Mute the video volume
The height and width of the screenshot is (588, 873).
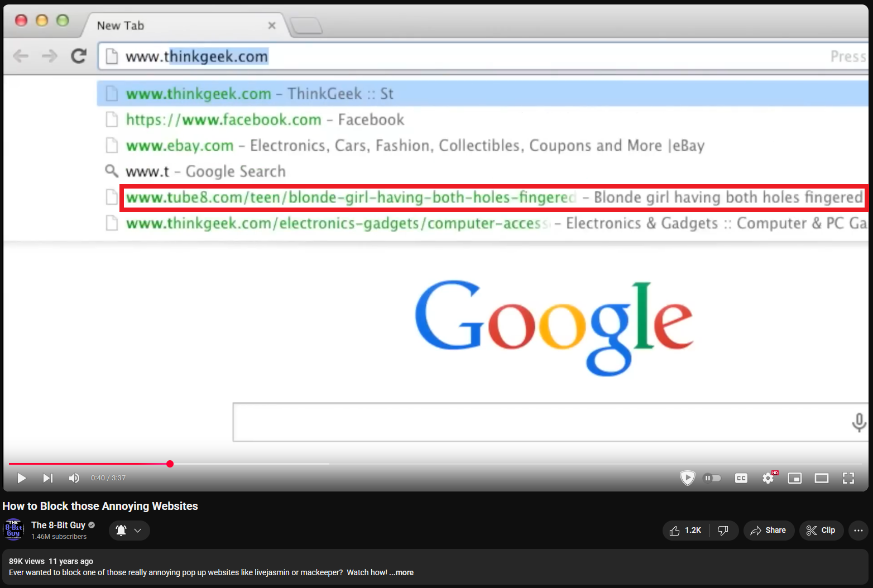74,478
